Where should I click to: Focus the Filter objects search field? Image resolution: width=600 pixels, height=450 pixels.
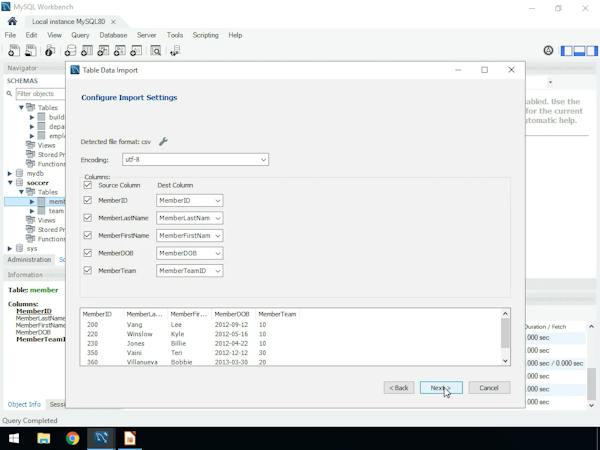pyautogui.click(x=41, y=94)
